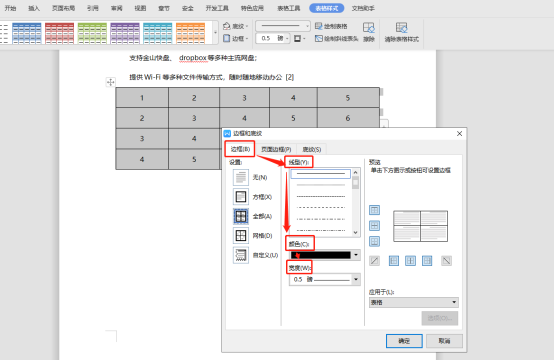Select the None (无) border setting icon

point(241,177)
